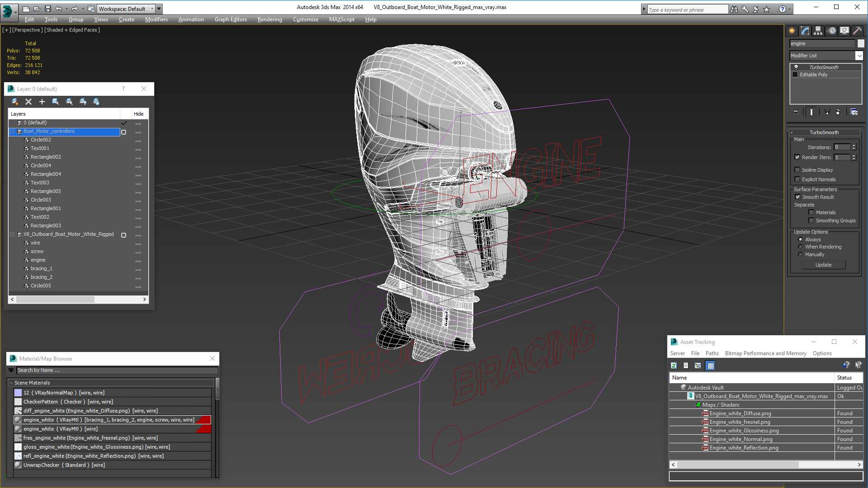Open the Modifier List dropdown
The width and height of the screenshot is (868, 488).
click(859, 56)
